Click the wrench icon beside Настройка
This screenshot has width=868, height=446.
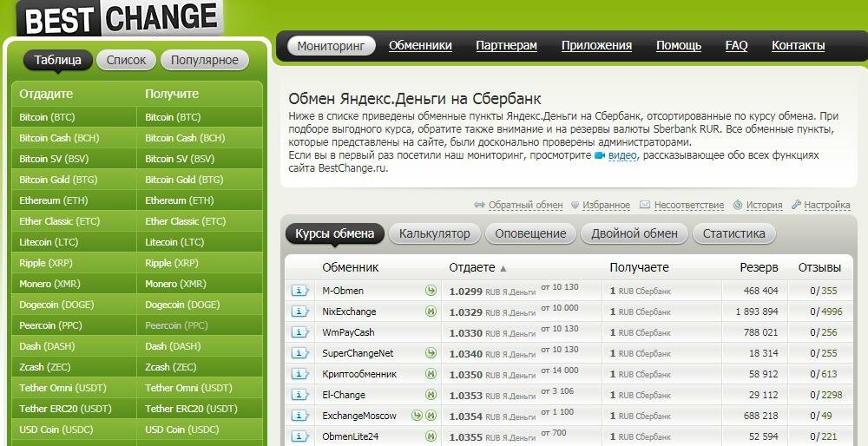(x=796, y=204)
